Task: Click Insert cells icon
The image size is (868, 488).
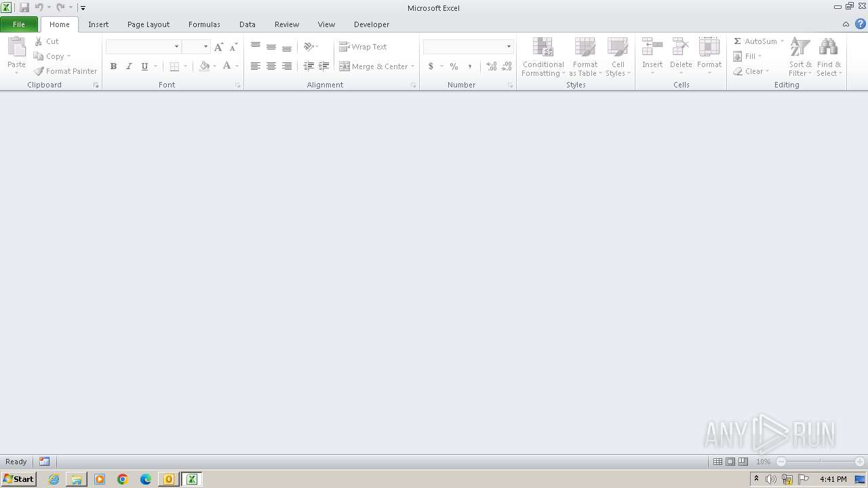Action: pos(652,47)
